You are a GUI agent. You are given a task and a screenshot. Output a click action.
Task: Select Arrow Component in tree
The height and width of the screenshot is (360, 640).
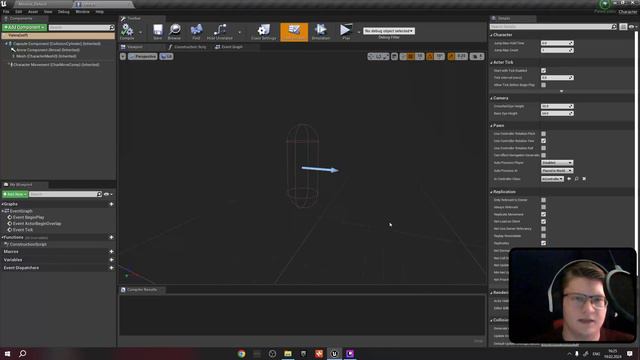pyautogui.click(x=48, y=50)
